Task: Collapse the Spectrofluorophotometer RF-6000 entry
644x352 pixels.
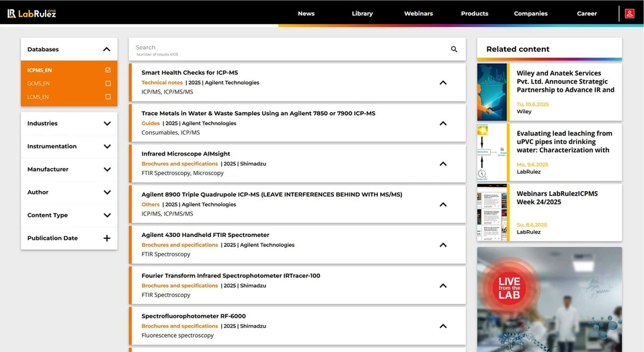Action: coord(443,326)
